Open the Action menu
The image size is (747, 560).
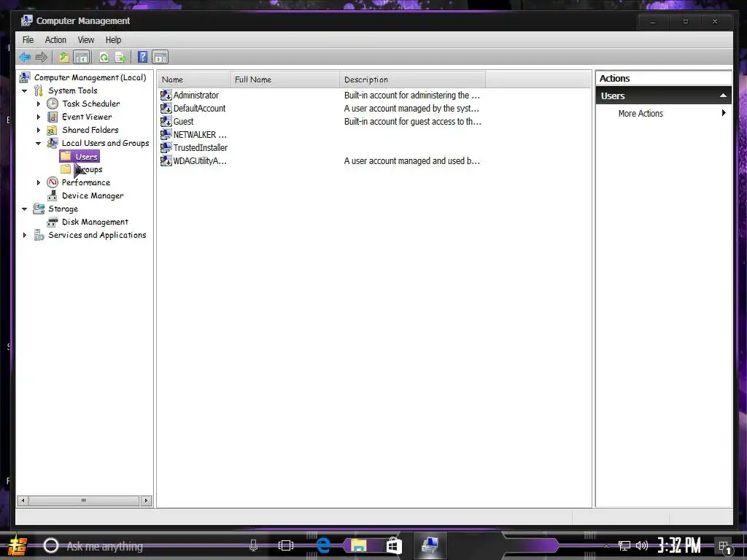[55, 40]
